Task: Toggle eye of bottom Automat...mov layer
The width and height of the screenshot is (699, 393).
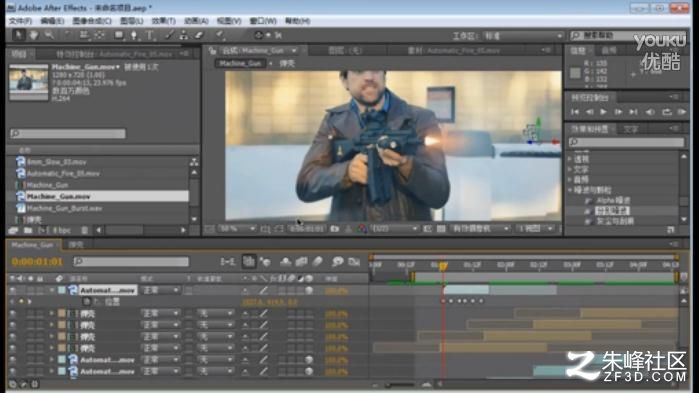Action: pyautogui.click(x=12, y=371)
